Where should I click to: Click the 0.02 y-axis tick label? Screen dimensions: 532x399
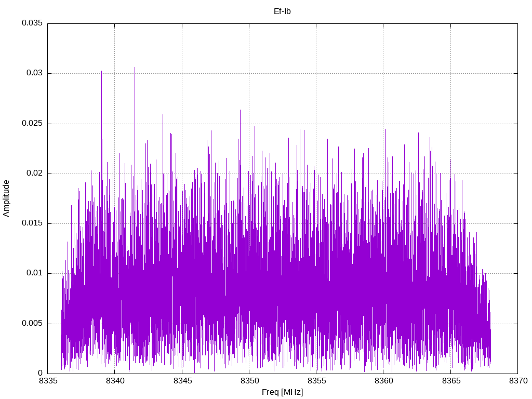(35, 174)
